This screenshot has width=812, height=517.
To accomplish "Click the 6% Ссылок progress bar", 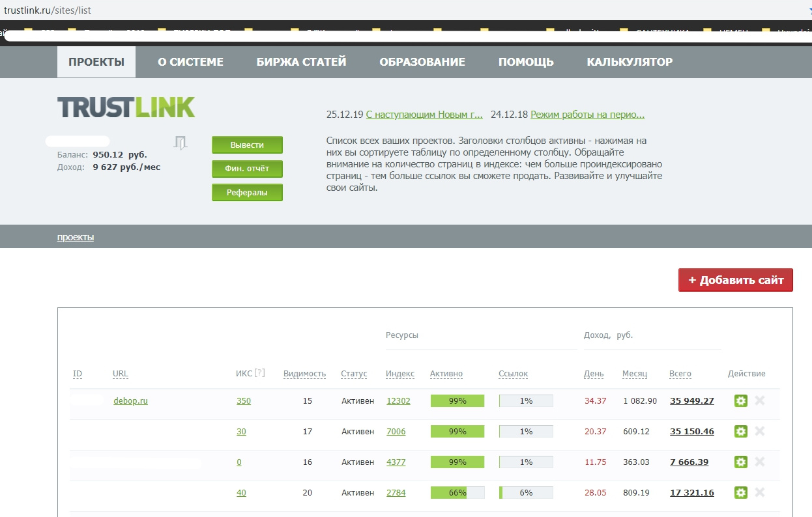I will point(526,493).
